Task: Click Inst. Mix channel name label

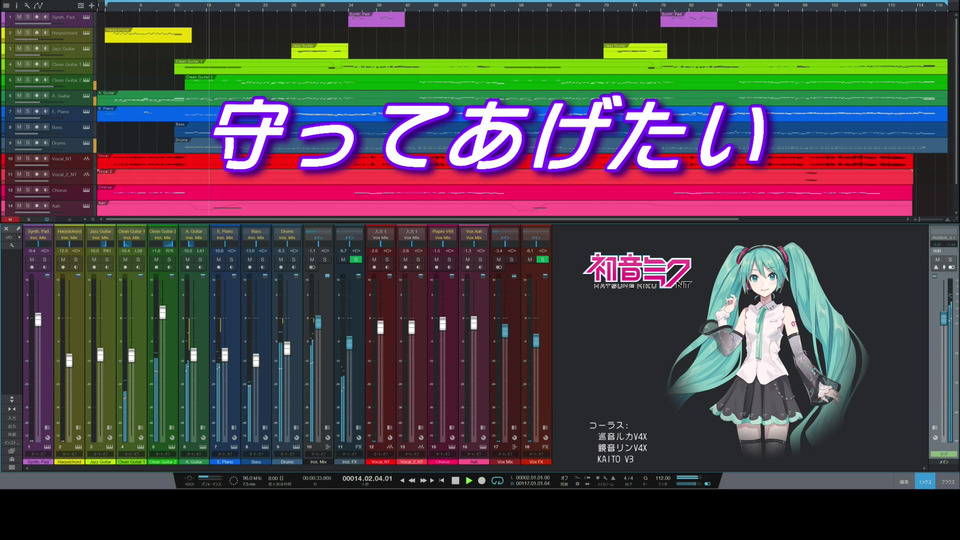Action: point(318,462)
